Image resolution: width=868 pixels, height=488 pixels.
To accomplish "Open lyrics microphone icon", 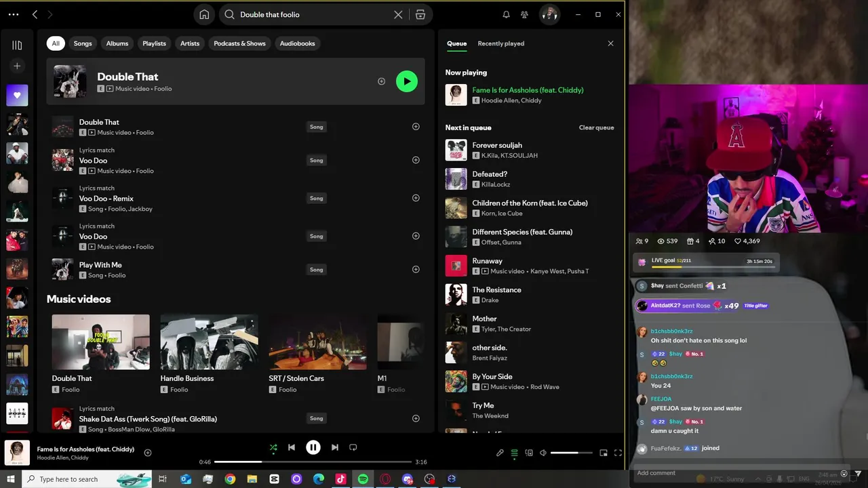I will click(500, 453).
